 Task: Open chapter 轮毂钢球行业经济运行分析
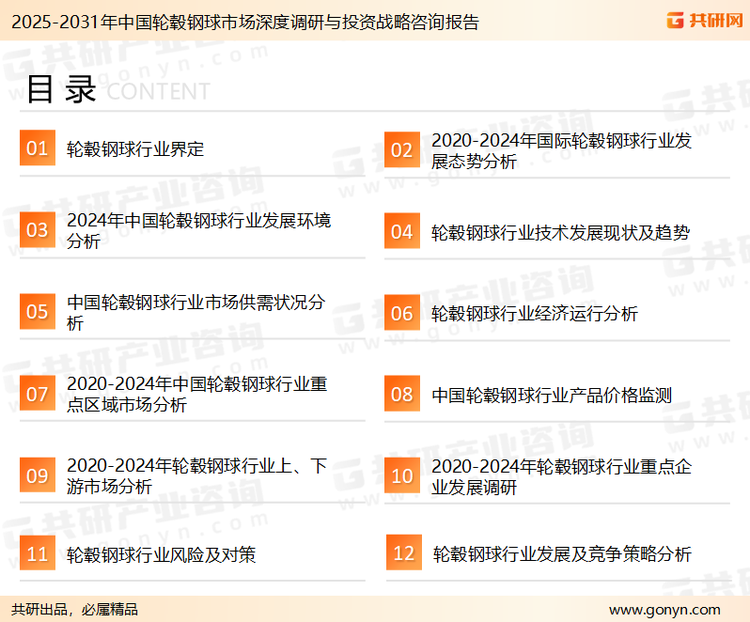point(534,313)
